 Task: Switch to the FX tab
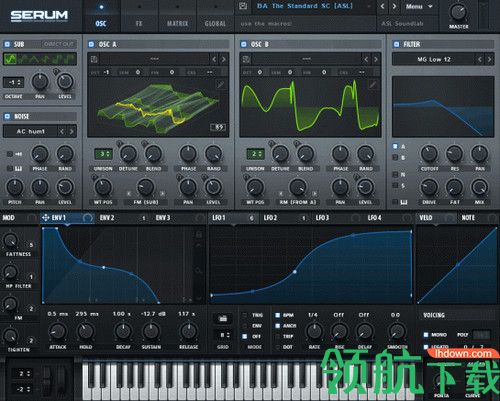coord(139,24)
